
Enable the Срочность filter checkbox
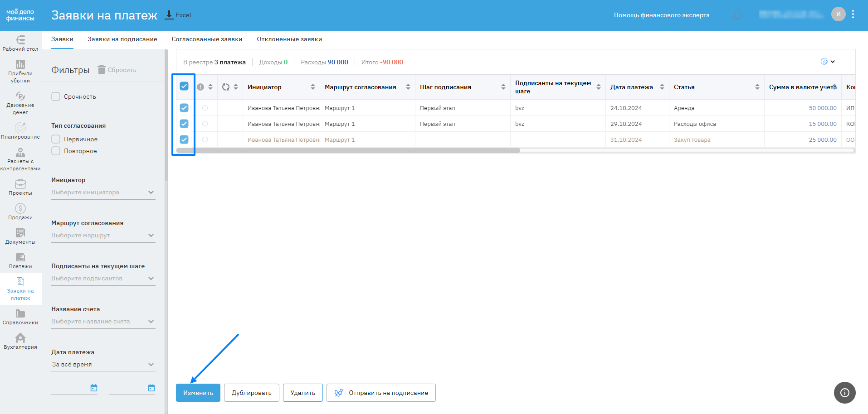[x=56, y=96]
